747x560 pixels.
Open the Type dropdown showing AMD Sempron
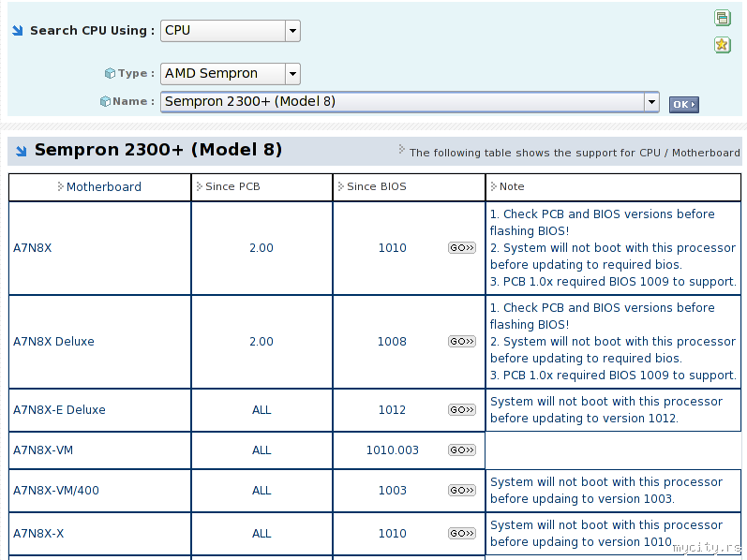(x=231, y=74)
